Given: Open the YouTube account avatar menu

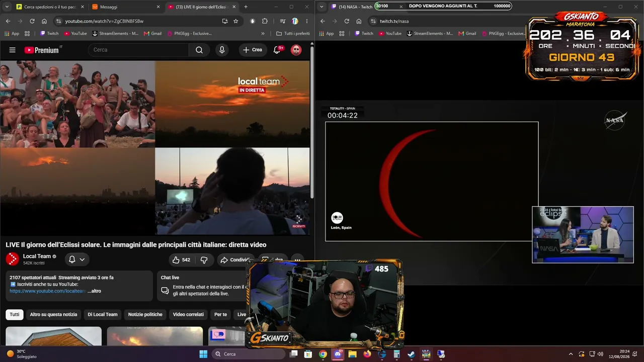Looking at the screenshot, I should point(296,50).
